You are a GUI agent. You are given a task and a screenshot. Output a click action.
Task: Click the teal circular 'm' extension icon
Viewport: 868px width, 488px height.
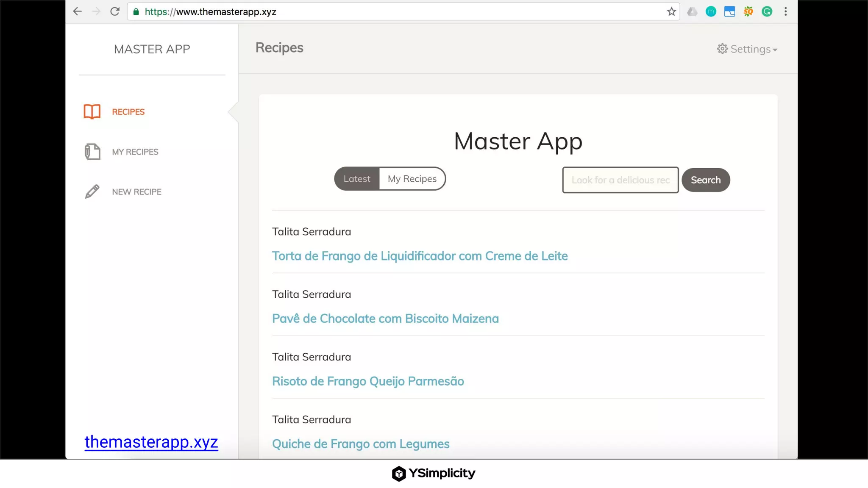711,11
